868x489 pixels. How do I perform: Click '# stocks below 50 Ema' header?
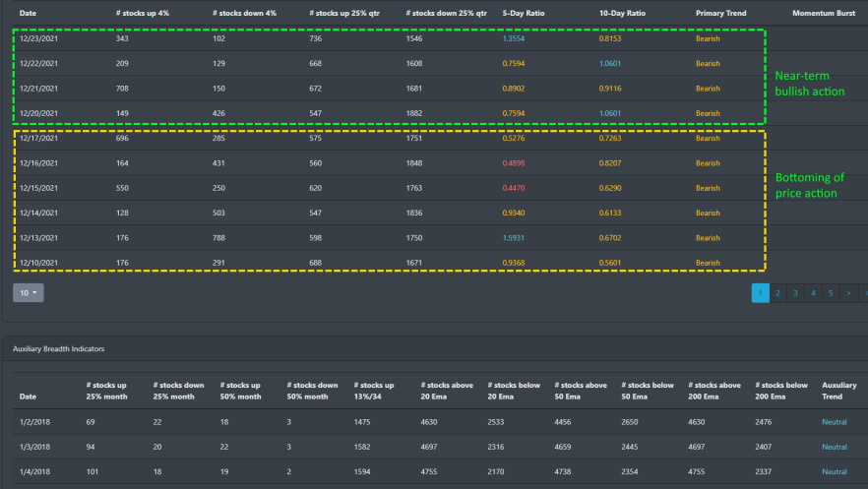tap(648, 391)
